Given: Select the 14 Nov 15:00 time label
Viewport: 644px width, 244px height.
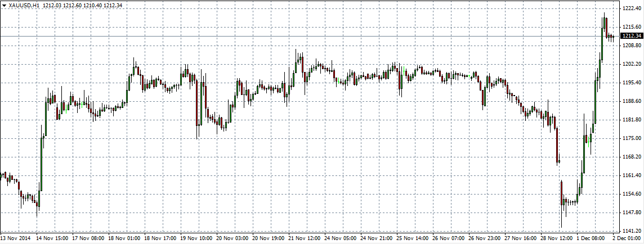Looking at the screenshot, I should (x=54, y=238).
